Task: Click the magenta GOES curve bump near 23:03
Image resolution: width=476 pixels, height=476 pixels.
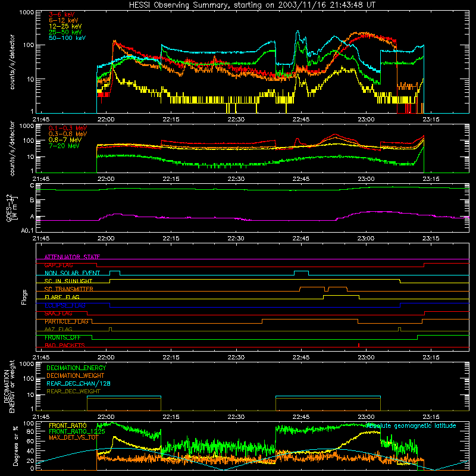Action: [377, 212]
